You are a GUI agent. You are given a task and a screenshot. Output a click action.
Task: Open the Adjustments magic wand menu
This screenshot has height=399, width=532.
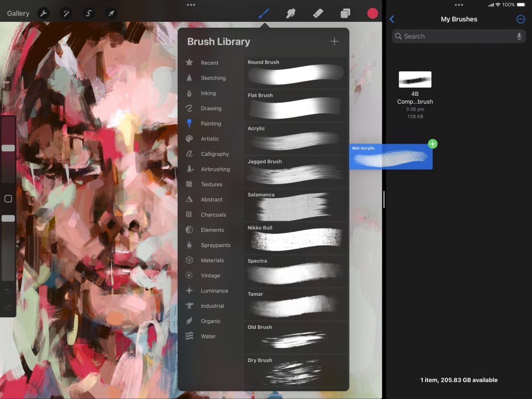click(x=66, y=13)
